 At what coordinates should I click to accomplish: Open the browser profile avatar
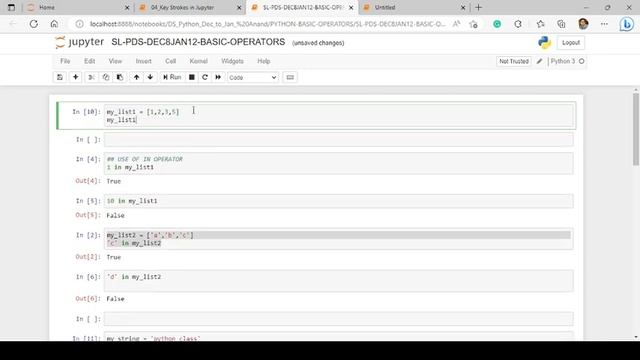583,24
